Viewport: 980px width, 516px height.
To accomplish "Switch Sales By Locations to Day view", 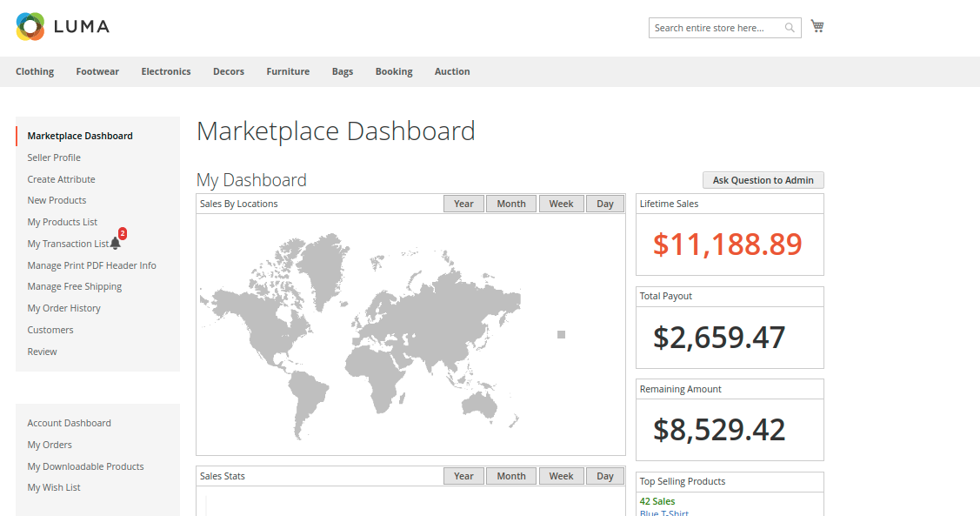I will [605, 203].
